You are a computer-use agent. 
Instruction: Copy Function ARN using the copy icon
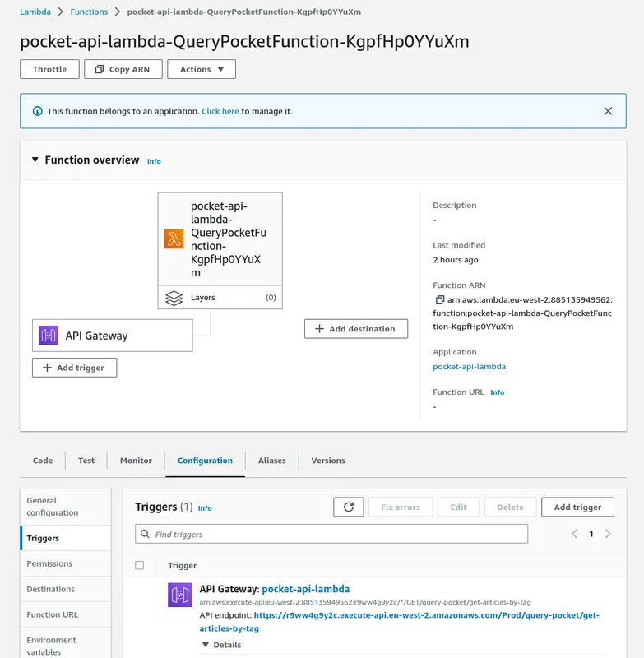pos(440,300)
